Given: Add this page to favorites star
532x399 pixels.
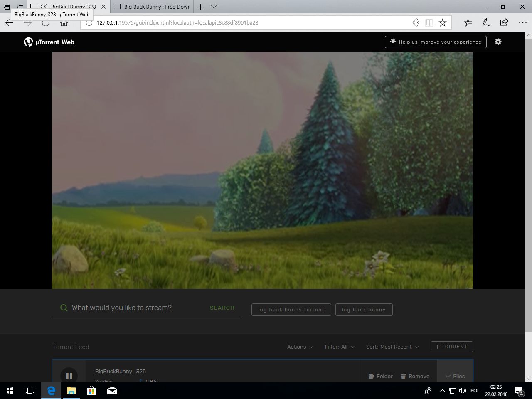Looking at the screenshot, I should click(x=443, y=23).
